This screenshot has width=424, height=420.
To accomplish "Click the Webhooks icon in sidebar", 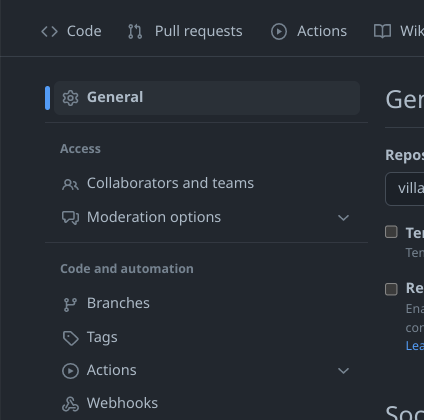I will pyautogui.click(x=70, y=404).
